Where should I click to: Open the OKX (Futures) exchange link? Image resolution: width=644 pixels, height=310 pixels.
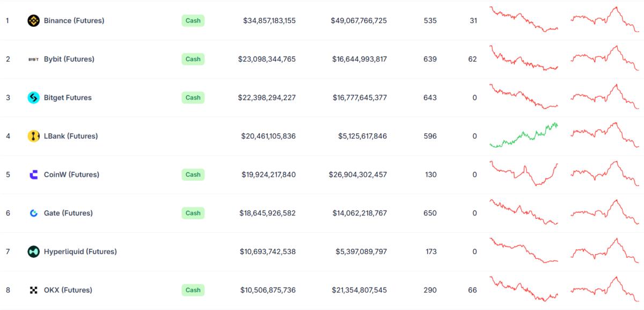tap(68, 290)
